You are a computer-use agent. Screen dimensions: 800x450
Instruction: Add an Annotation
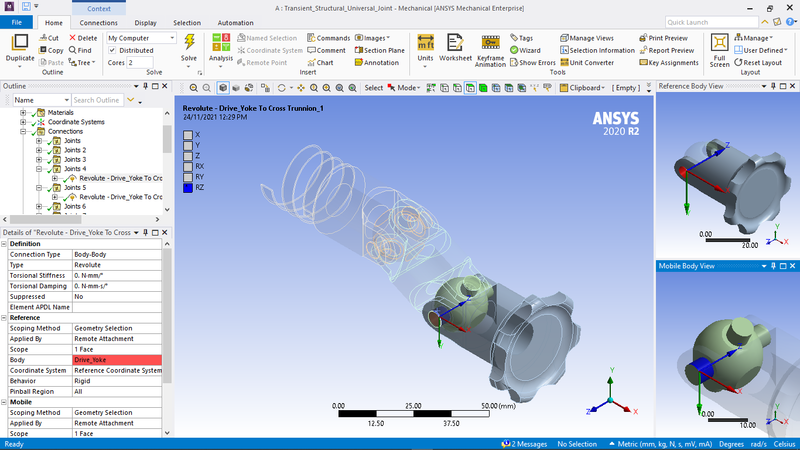[x=377, y=63]
